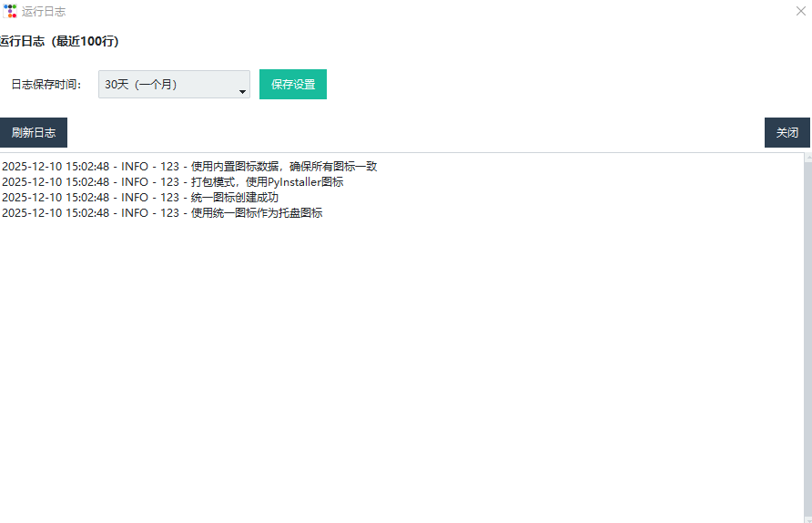Click the 运行日志（最近100行）heading
Image resolution: width=812 pixels, height=523 pixels.
[59, 41]
